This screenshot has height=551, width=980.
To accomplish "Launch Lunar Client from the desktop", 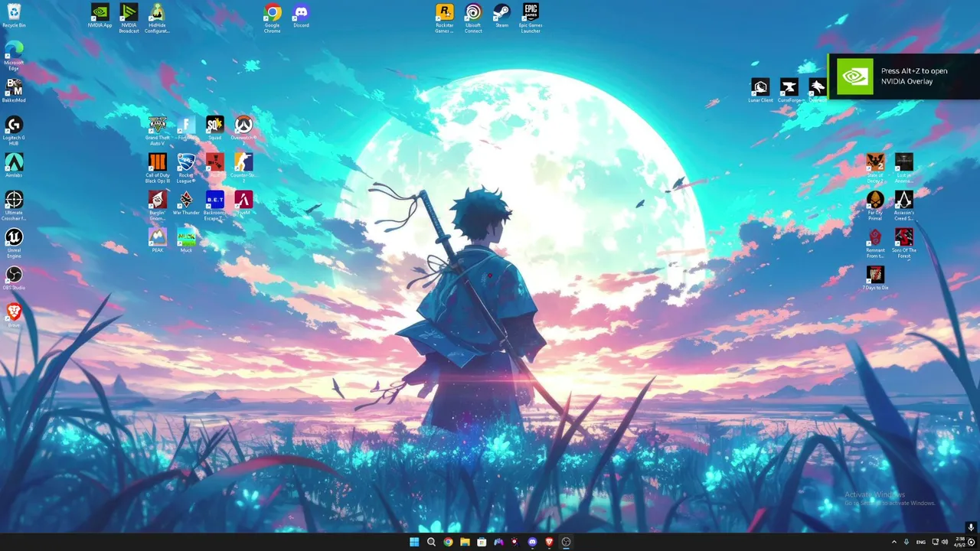I will pos(760,90).
